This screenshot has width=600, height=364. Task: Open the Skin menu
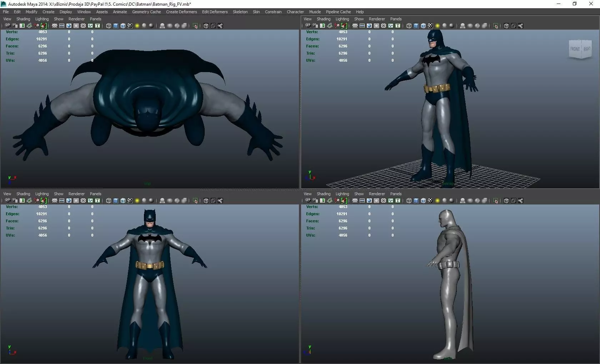(x=256, y=12)
